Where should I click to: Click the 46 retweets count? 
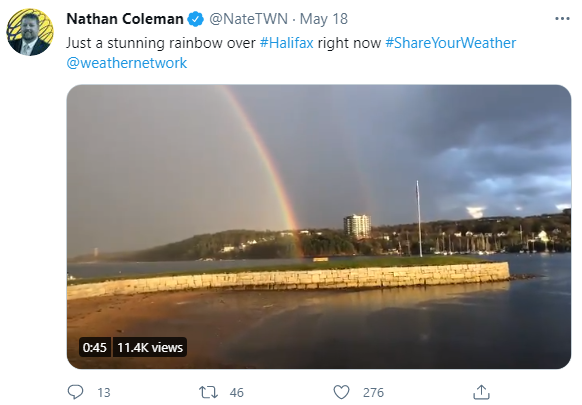[236, 392]
